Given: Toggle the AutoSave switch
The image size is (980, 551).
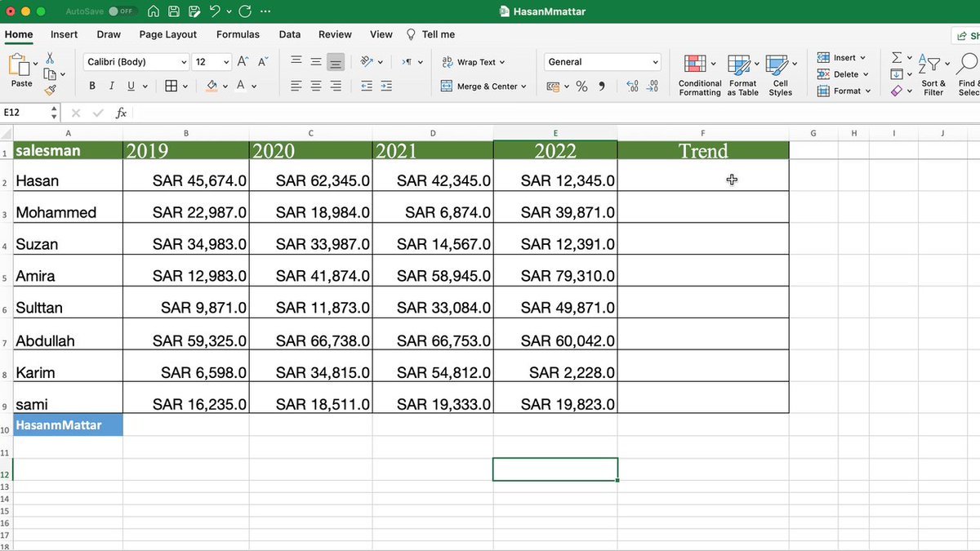Looking at the screenshot, I should point(122,12).
